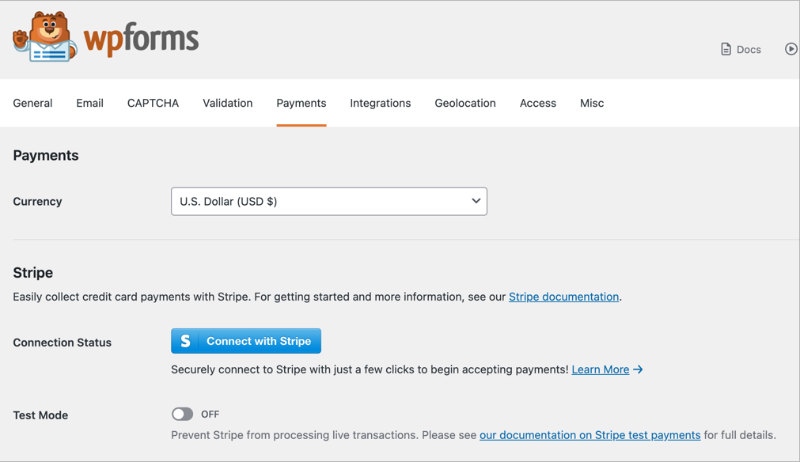Click the wpforms wordmark text
Viewport: 800px width, 462px height.
(x=141, y=39)
